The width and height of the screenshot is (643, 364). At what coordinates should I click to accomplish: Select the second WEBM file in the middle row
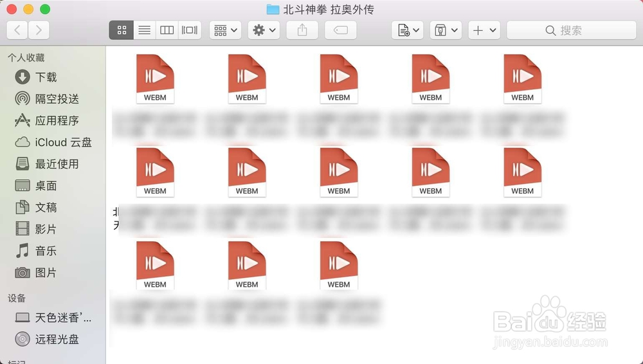click(x=247, y=172)
